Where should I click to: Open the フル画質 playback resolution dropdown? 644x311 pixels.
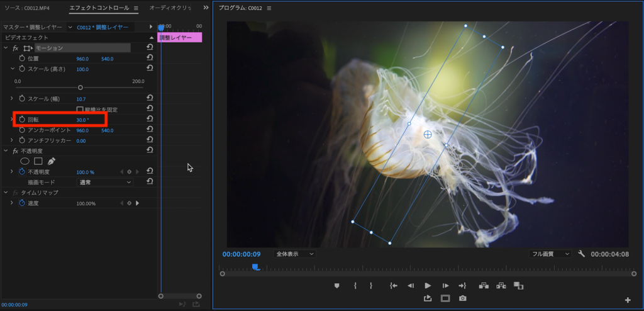point(550,254)
